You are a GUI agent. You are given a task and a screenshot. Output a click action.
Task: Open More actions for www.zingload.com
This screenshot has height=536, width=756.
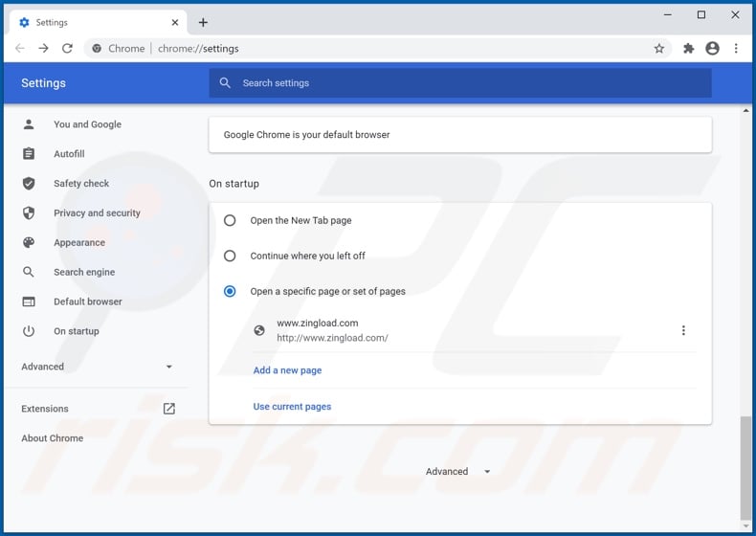[683, 330]
